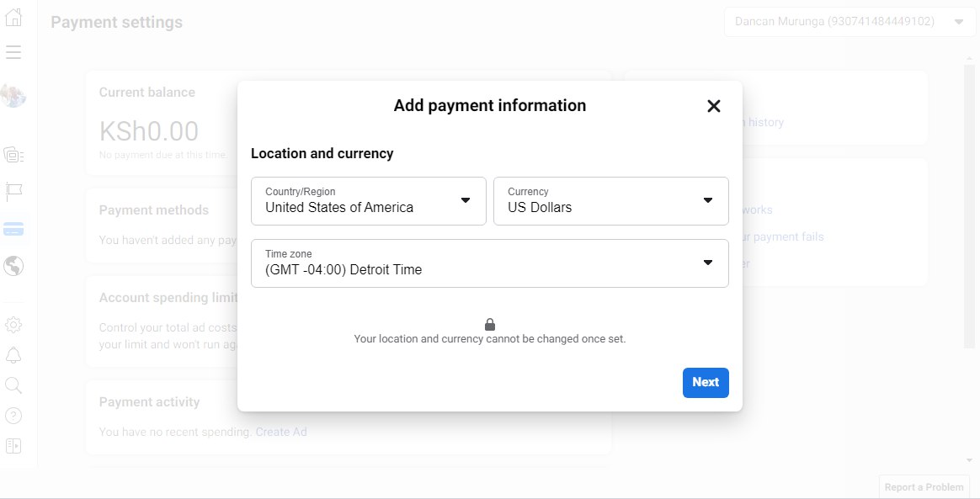This screenshot has height=499, width=980.
Task: Open the hamburger menu in sidebar
Action: (x=13, y=52)
